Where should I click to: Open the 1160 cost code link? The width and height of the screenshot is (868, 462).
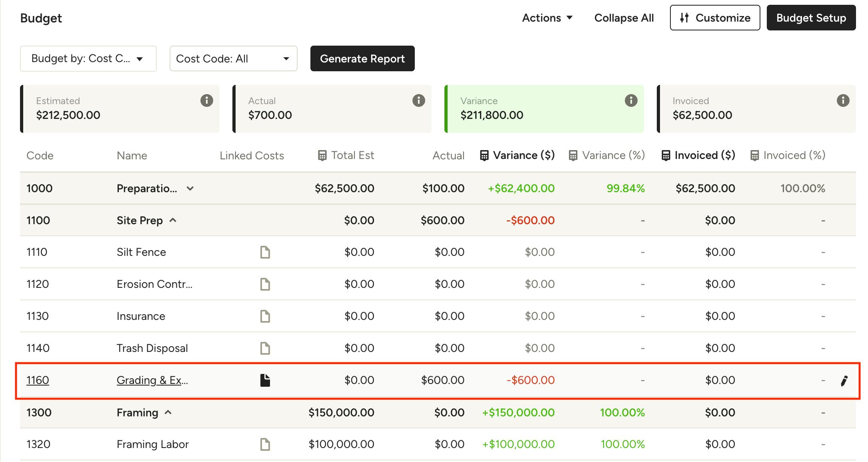pyautogui.click(x=38, y=380)
